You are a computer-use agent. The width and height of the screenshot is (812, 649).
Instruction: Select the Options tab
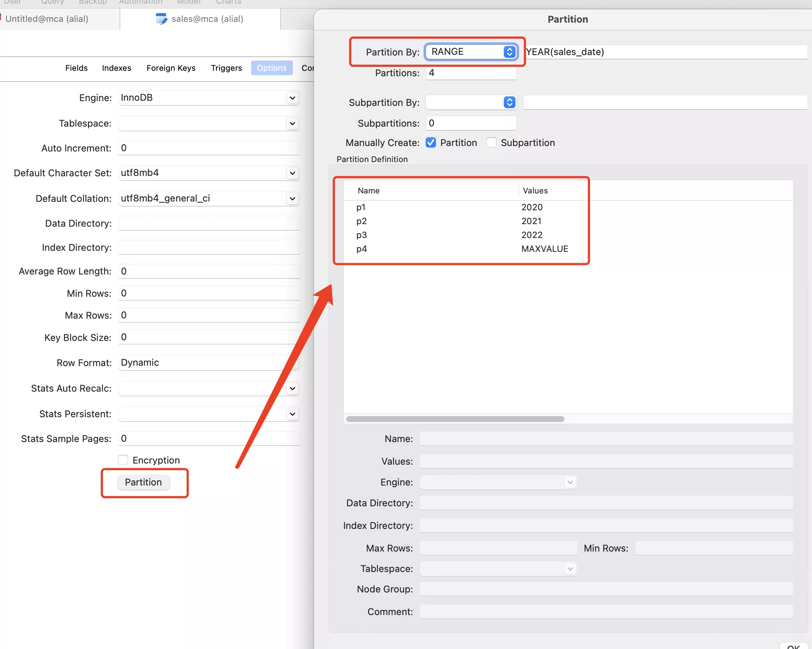pos(272,68)
